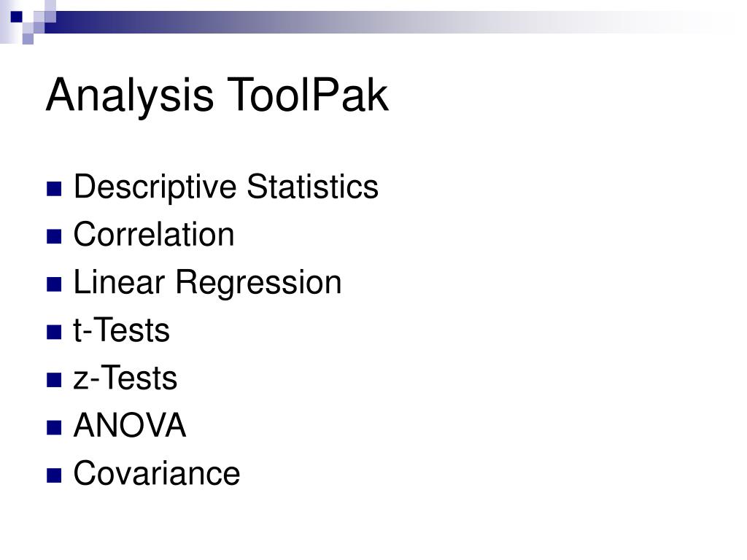Click the Correlation list item
The height and width of the screenshot is (560, 747).
pos(153,234)
